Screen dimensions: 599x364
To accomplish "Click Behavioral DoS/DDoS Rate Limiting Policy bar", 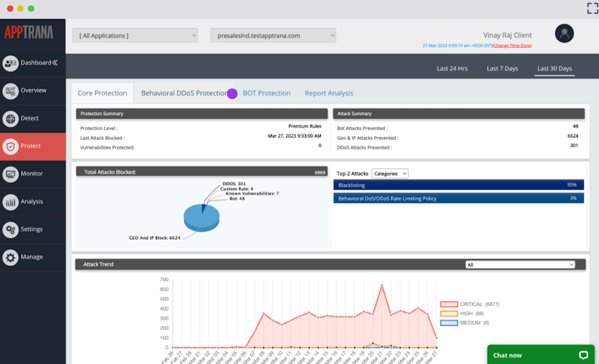I will coord(459,198).
